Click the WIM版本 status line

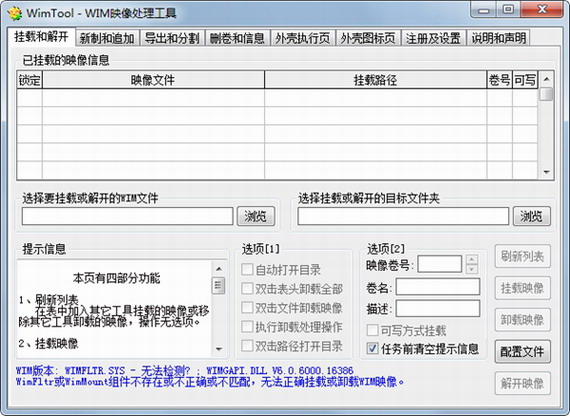184,371
